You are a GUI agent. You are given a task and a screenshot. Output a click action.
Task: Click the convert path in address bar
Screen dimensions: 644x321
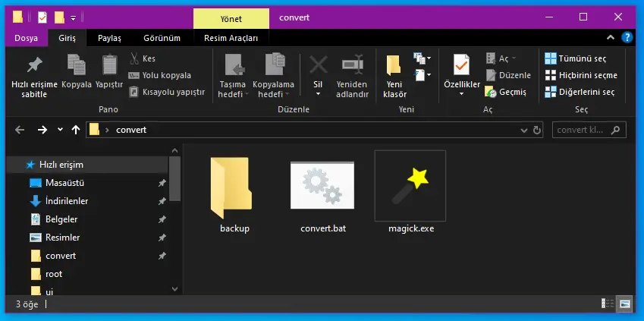[x=131, y=130]
